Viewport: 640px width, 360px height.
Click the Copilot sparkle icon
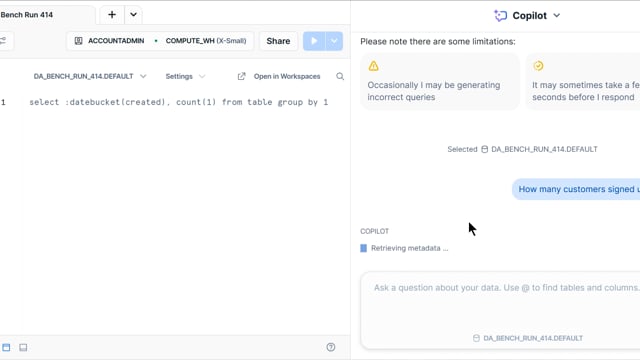click(500, 16)
